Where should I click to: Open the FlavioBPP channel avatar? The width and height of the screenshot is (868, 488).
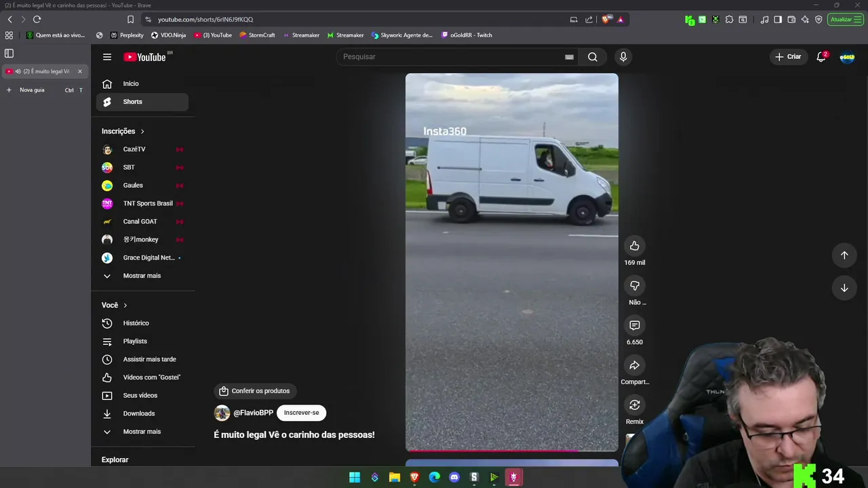point(222,413)
